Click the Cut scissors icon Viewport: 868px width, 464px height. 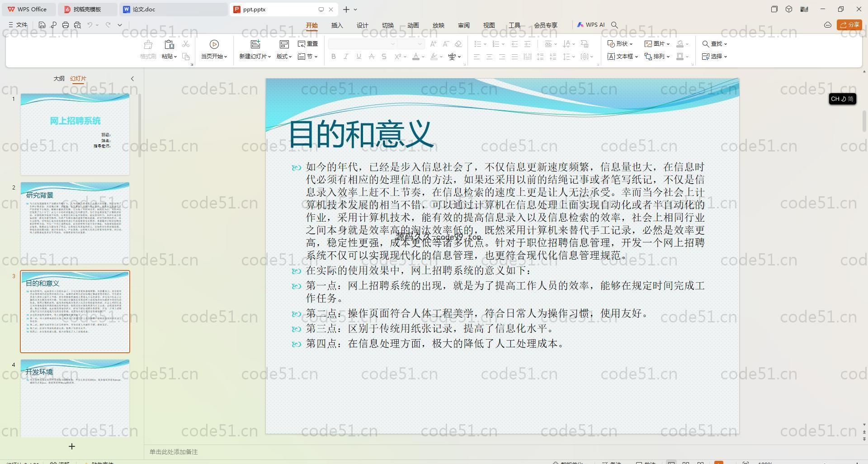(186, 44)
